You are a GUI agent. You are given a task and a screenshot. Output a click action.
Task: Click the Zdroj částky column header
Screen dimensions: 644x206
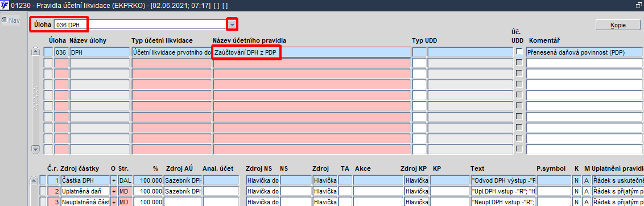(x=80, y=168)
